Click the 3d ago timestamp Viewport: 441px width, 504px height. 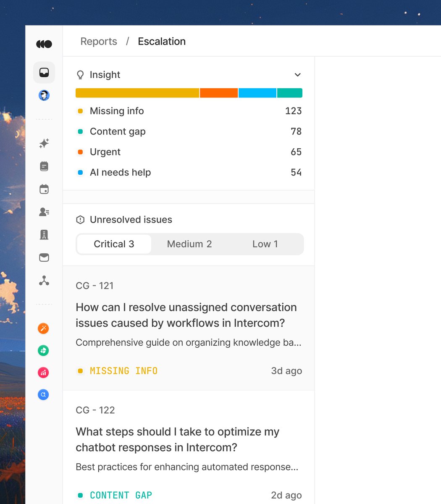click(x=286, y=371)
